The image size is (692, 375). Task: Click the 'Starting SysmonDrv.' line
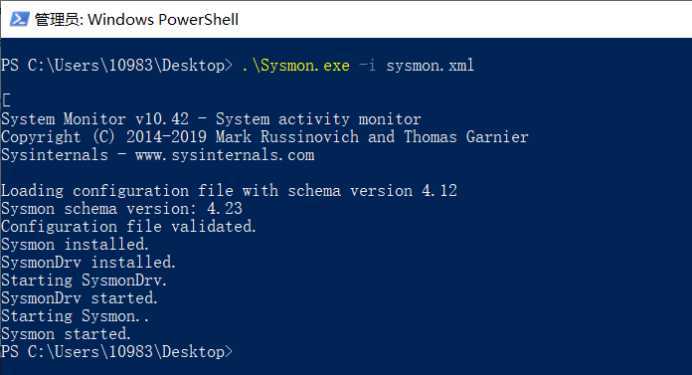[x=84, y=280]
